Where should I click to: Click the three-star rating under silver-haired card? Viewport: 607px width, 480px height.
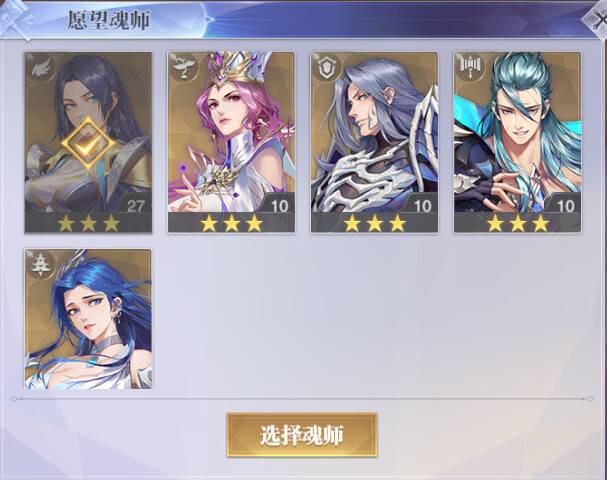click(x=374, y=223)
